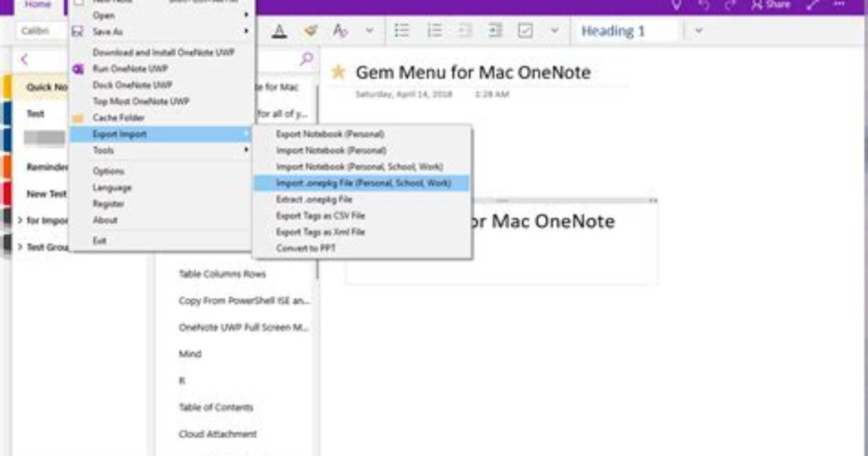Open the more formatting options chevron
The image size is (868, 456).
370,31
